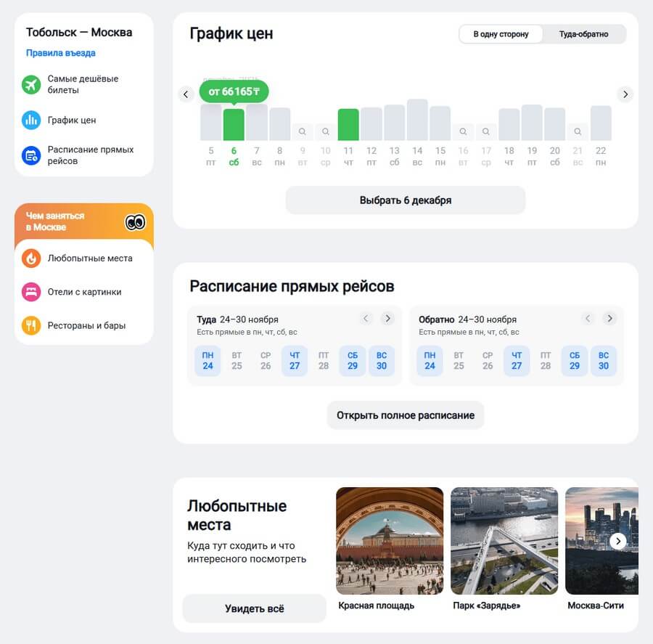Select price bar for December 22

[x=601, y=123]
